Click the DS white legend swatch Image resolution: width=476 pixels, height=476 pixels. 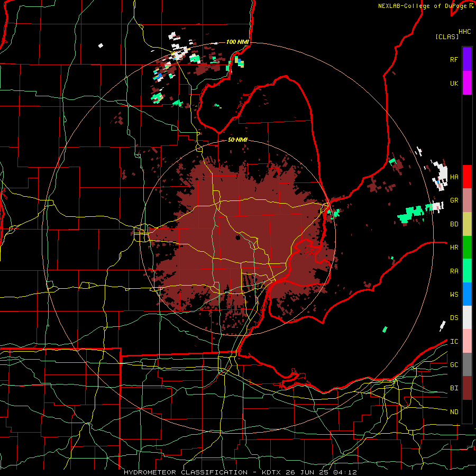[467, 317]
